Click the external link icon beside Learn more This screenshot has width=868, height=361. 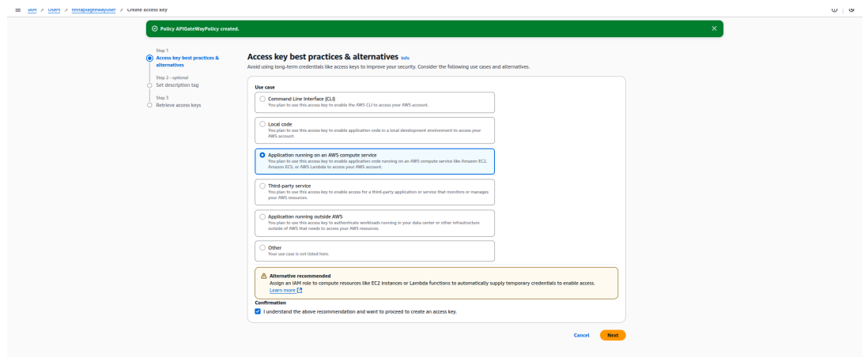click(x=300, y=290)
